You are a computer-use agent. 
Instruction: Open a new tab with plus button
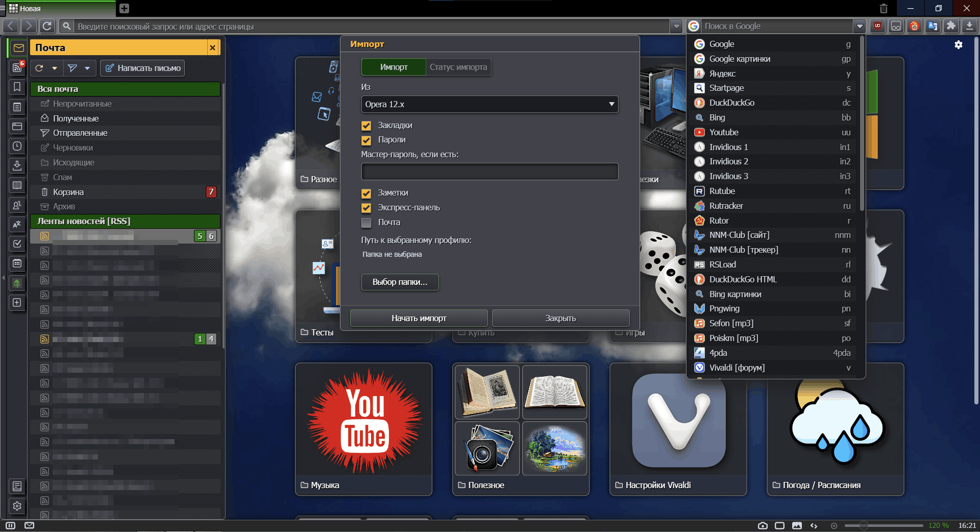(x=124, y=8)
